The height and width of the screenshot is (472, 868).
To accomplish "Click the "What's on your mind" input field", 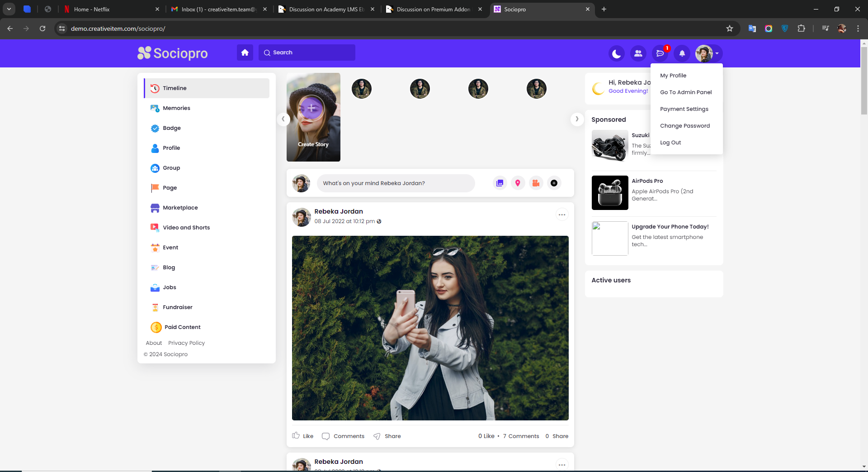I will pyautogui.click(x=396, y=183).
